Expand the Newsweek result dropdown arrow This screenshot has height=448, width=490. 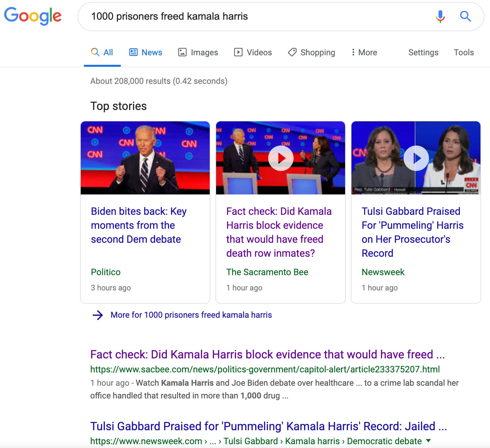[428, 441]
